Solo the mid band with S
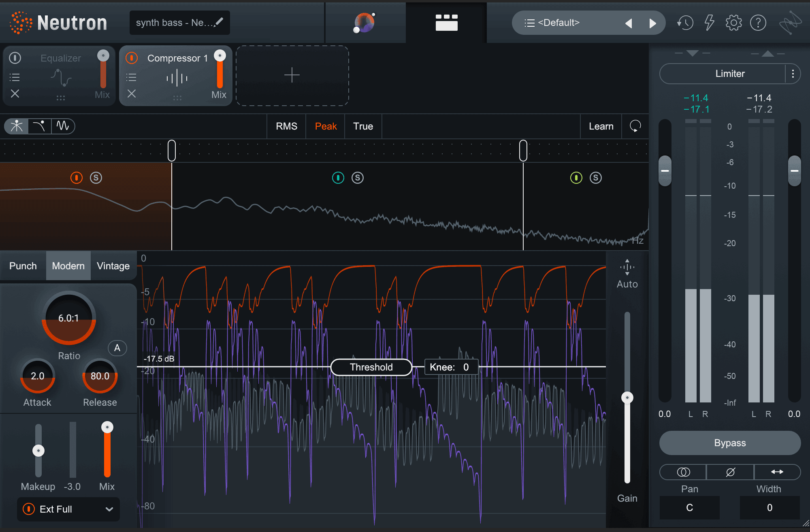 [x=358, y=178]
